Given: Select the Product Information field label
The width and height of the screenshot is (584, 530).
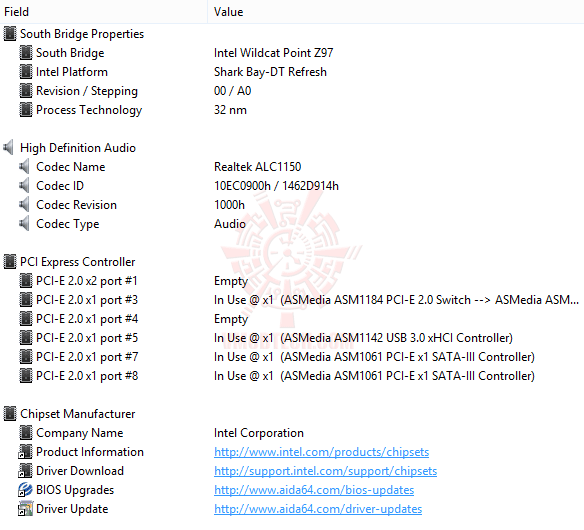Looking at the screenshot, I should (x=90, y=452).
